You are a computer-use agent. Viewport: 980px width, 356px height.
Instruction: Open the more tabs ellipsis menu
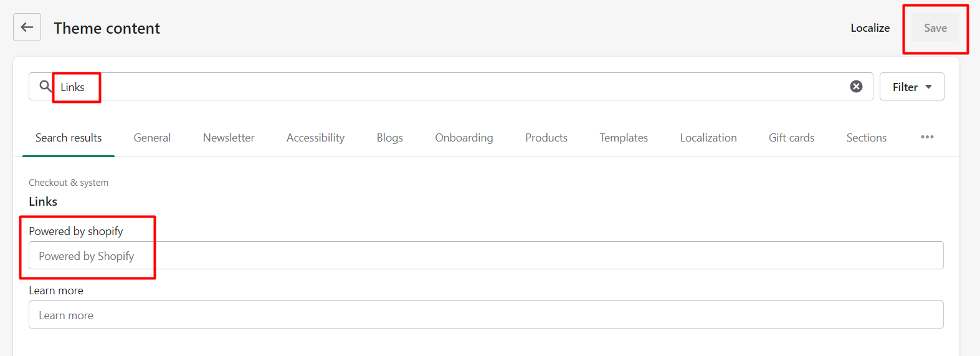click(x=927, y=137)
